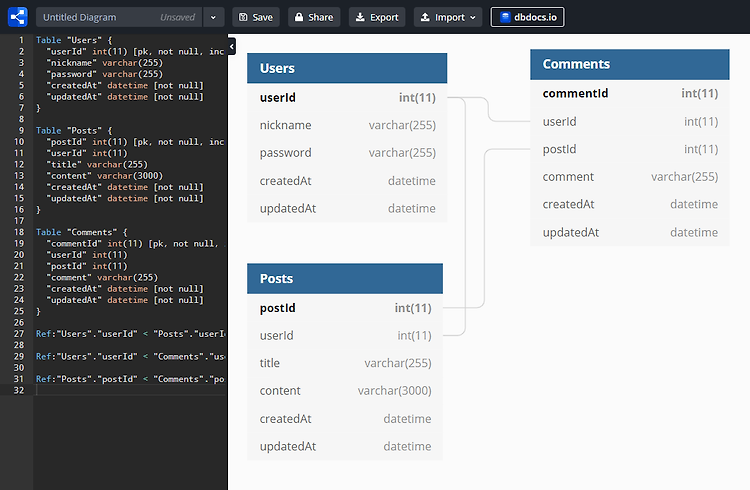This screenshot has height=490, width=750.
Task: Click code line Table "Comments" {
Action: coord(81,232)
